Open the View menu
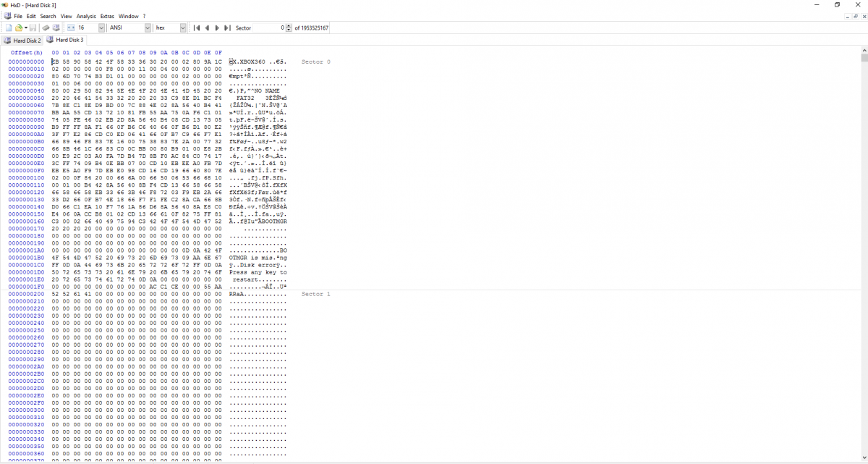 click(67, 16)
